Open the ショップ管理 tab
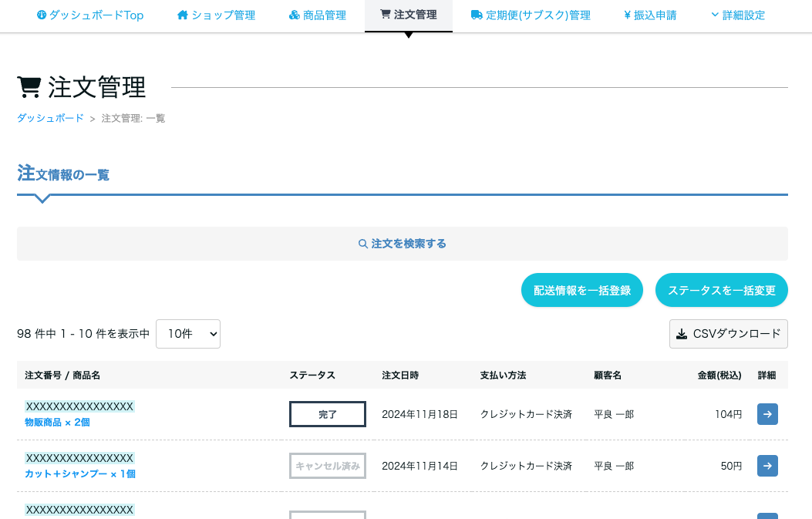The width and height of the screenshot is (812, 519). (x=216, y=15)
